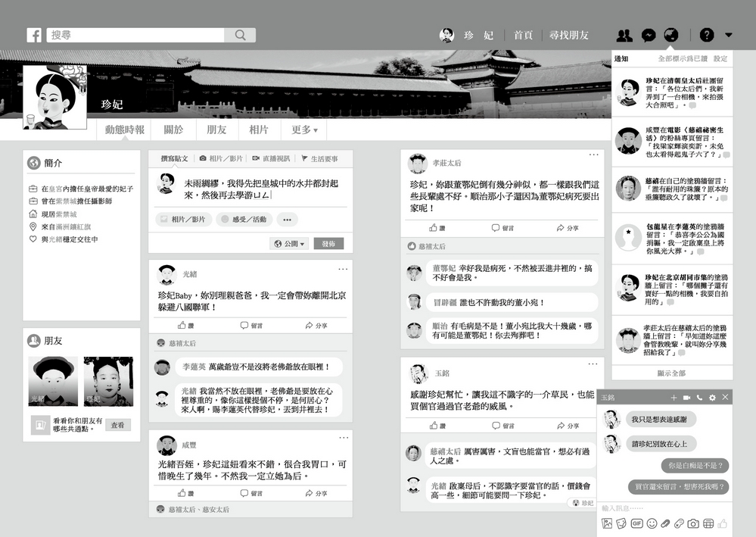Open notification from 包龍星
The image size is (756, 537).
pos(672,239)
